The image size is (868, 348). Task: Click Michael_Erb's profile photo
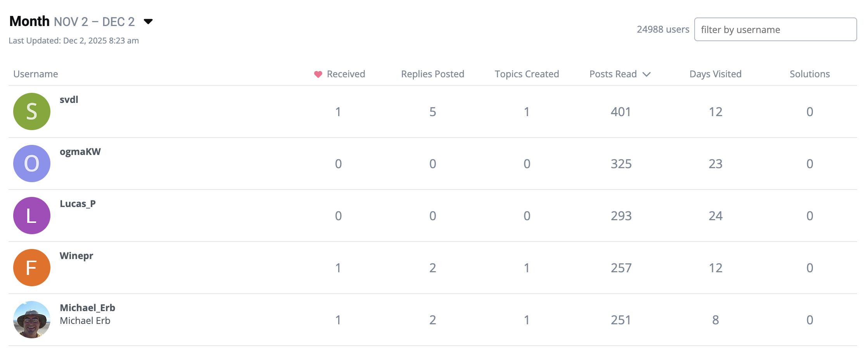(x=32, y=320)
